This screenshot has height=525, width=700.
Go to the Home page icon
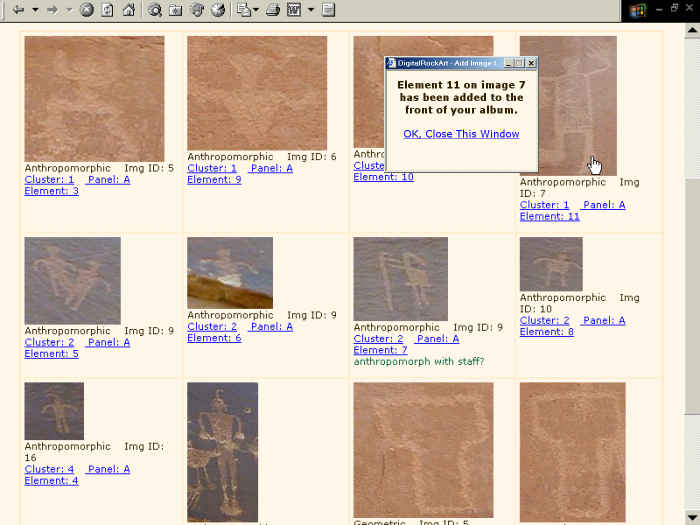(x=128, y=10)
